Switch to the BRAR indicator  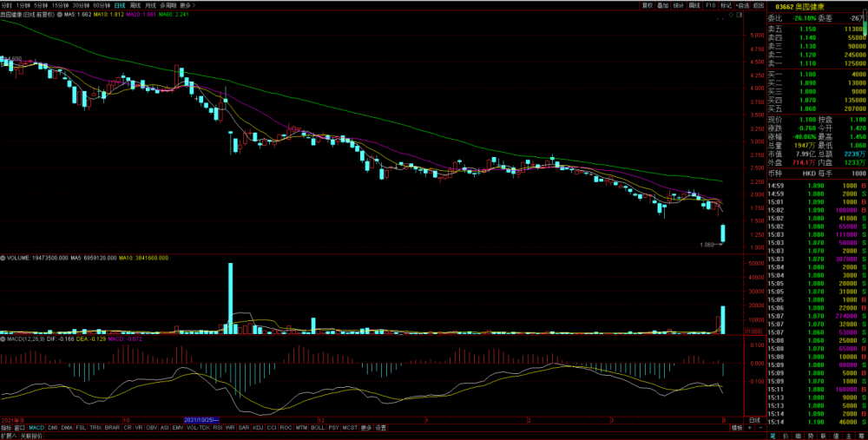(x=112, y=428)
